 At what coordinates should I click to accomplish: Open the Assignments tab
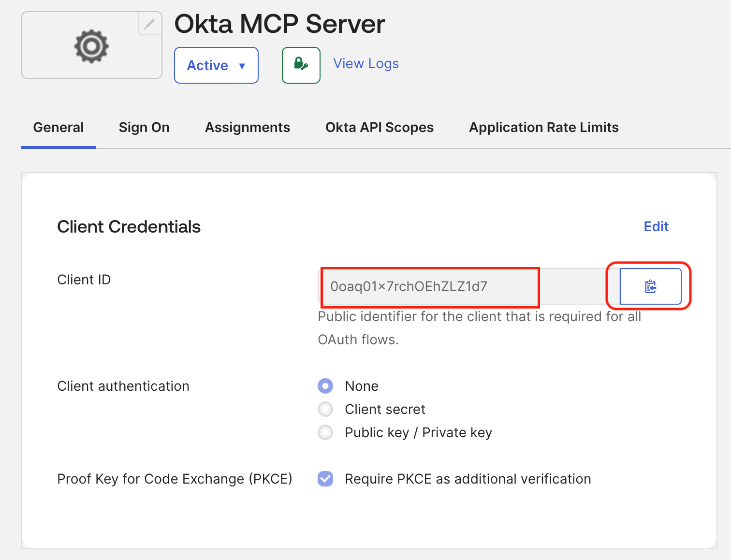click(x=248, y=128)
